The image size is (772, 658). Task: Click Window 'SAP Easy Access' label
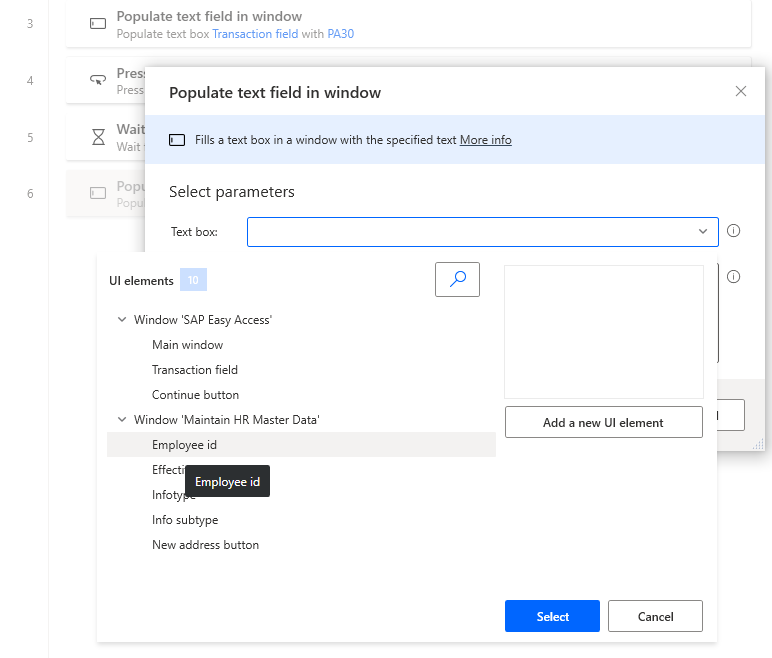203,320
